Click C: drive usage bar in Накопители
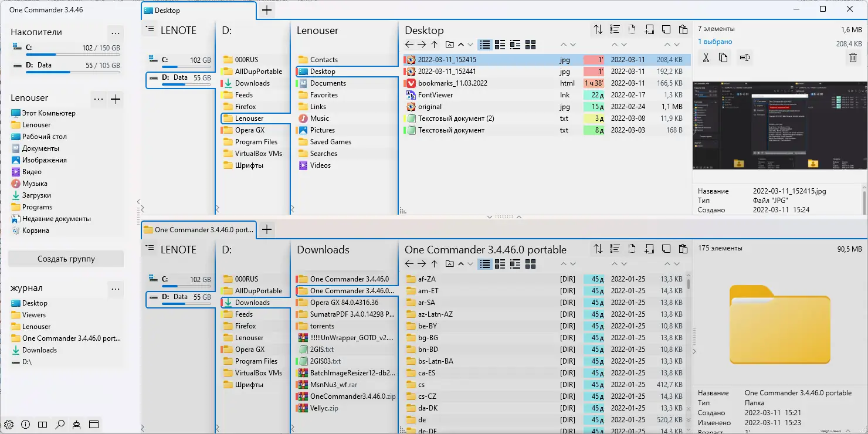Viewport: 868px width, 434px height. click(x=72, y=55)
